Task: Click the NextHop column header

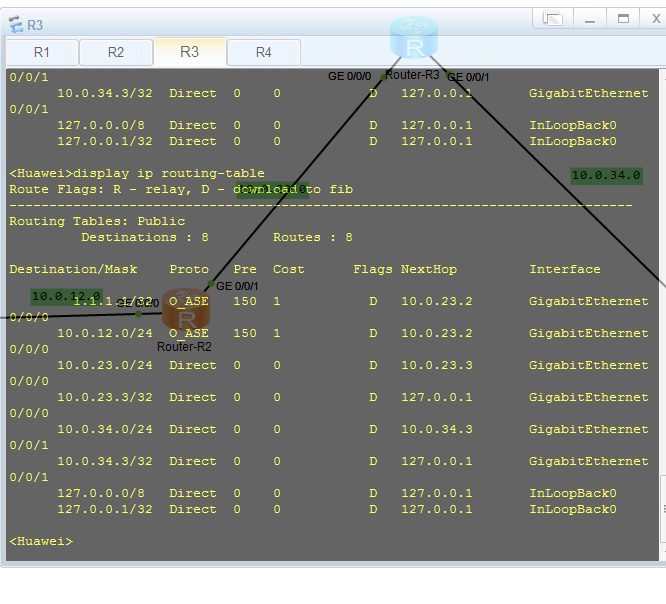Action: pos(429,269)
